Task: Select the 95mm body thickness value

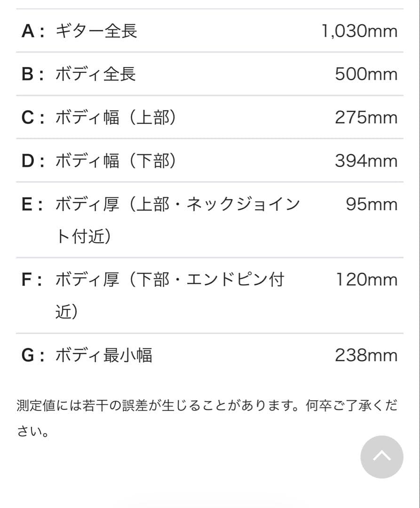Action: pyautogui.click(x=372, y=205)
